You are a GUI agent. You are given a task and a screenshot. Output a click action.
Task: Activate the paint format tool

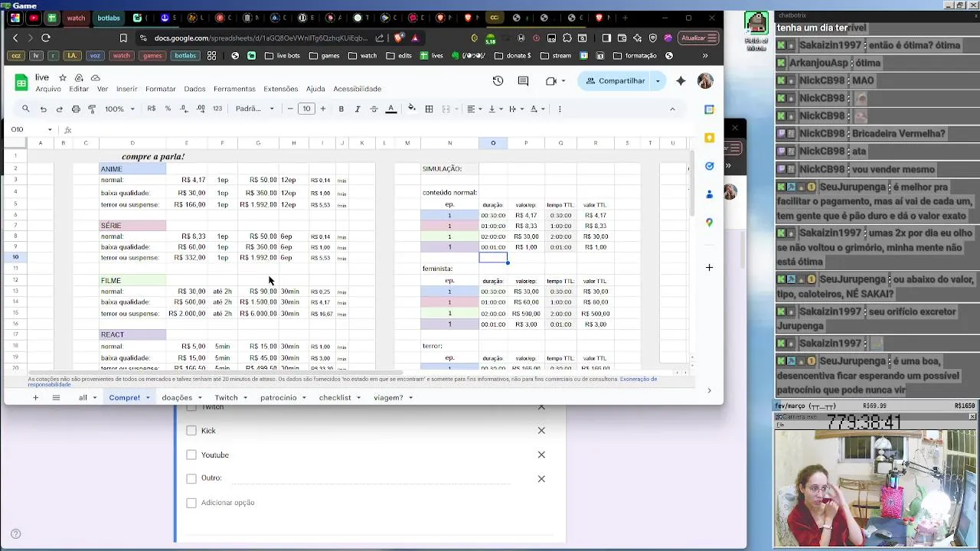(92, 109)
